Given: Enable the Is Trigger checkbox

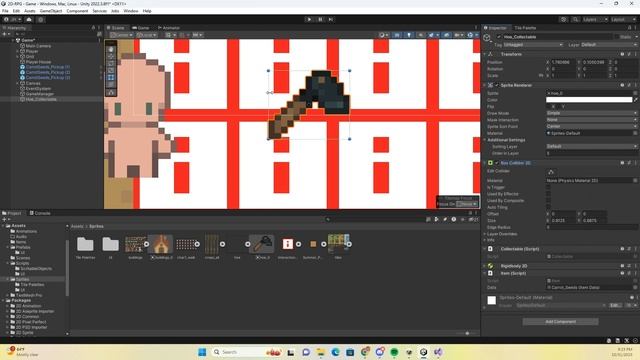Looking at the screenshot, I should (548, 187).
